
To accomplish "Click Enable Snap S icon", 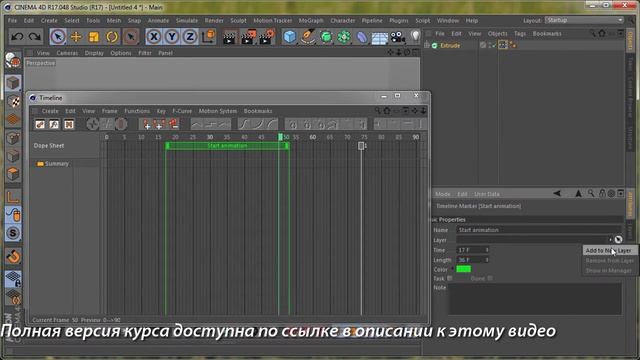I will click(x=13, y=233).
